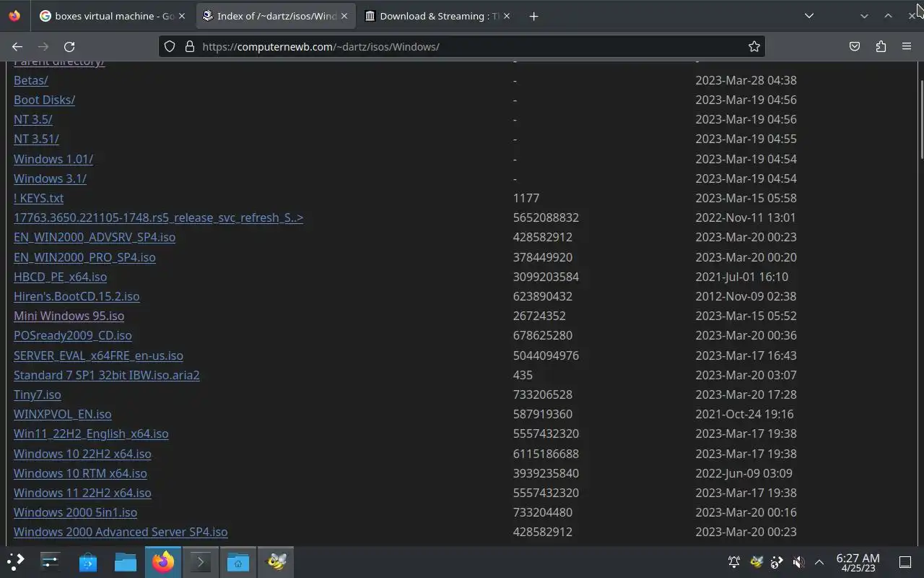Open the Windows 1.01/ directory
Viewport: 924px width, 578px height.
coord(53,159)
